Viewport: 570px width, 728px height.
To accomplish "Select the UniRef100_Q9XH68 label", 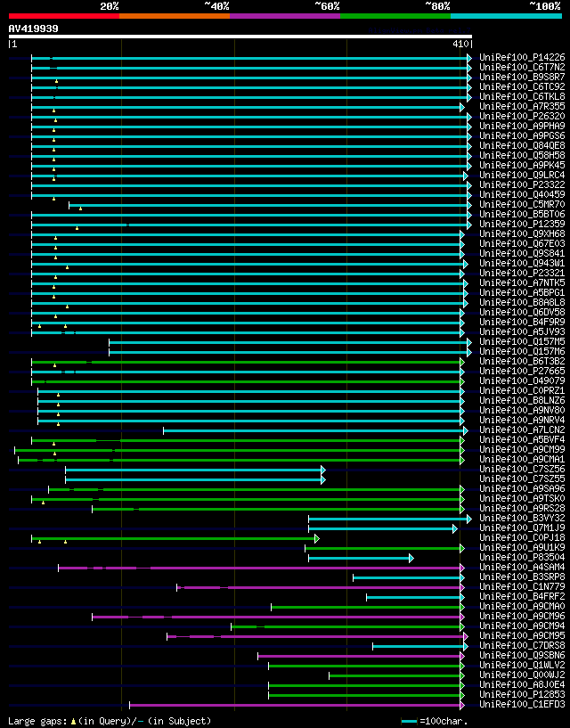I will click(522, 233).
